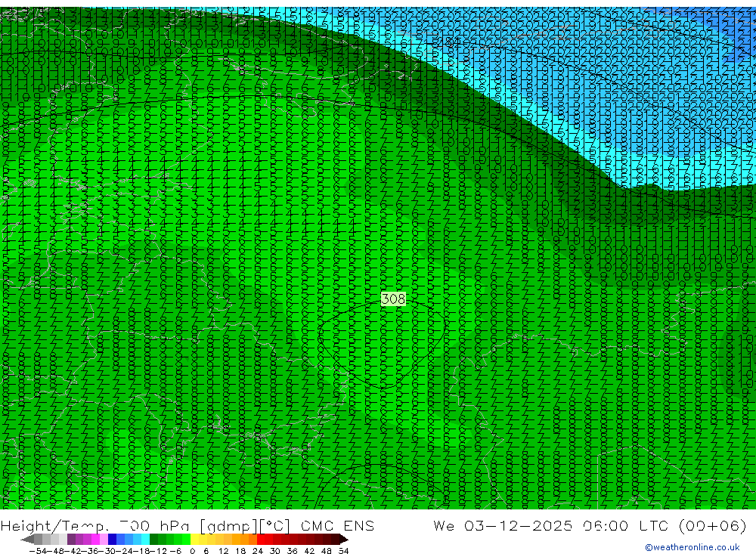Click the dark green -12 legend swatch

153,540
